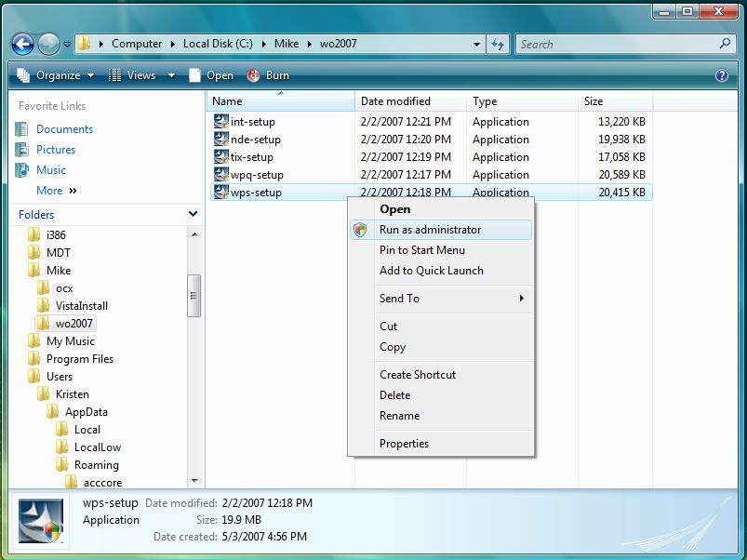This screenshot has height=560, width=747.
Task: Click the Music favorite link icon
Action: (22, 170)
